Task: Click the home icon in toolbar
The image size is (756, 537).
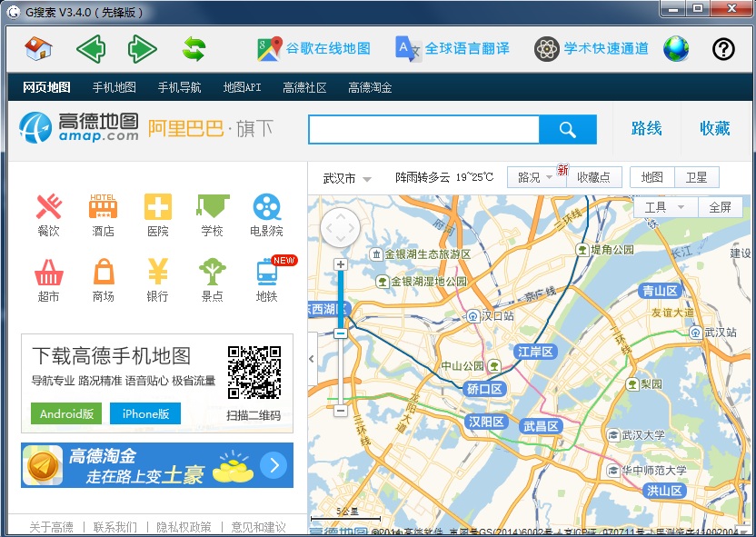Action: (x=38, y=49)
